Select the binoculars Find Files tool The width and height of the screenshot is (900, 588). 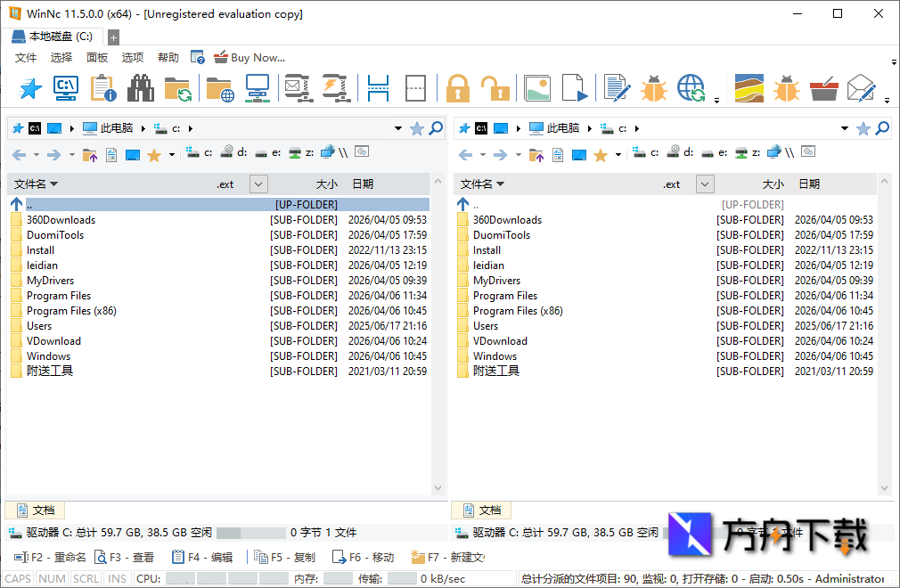point(140,88)
